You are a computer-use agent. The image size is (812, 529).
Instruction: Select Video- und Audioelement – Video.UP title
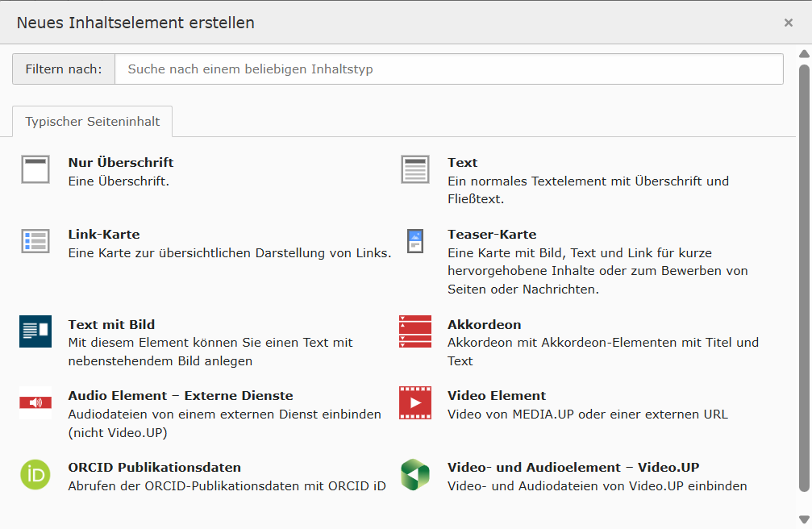[573, 468]
